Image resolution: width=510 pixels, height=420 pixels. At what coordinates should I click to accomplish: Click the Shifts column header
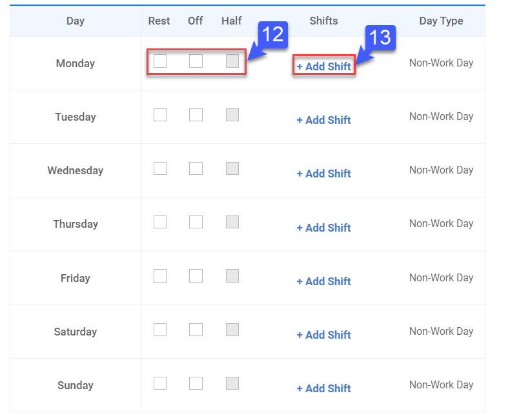(323, 21)
